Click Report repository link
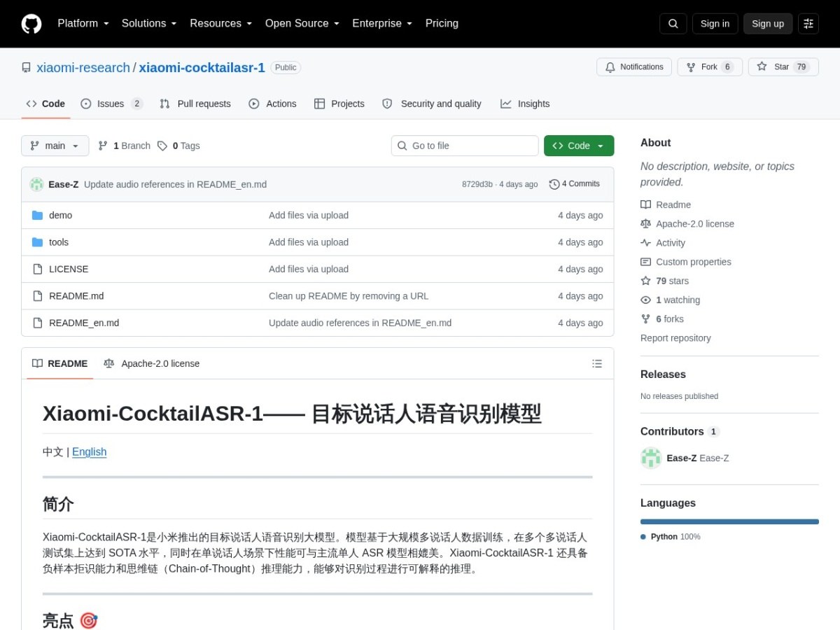 point(675,338)
